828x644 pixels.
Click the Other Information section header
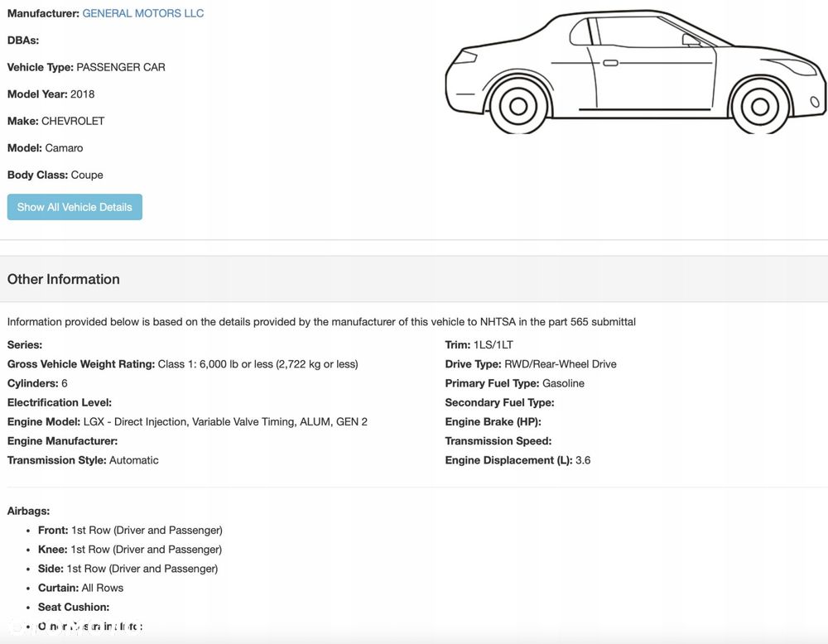tap(64, 279)
